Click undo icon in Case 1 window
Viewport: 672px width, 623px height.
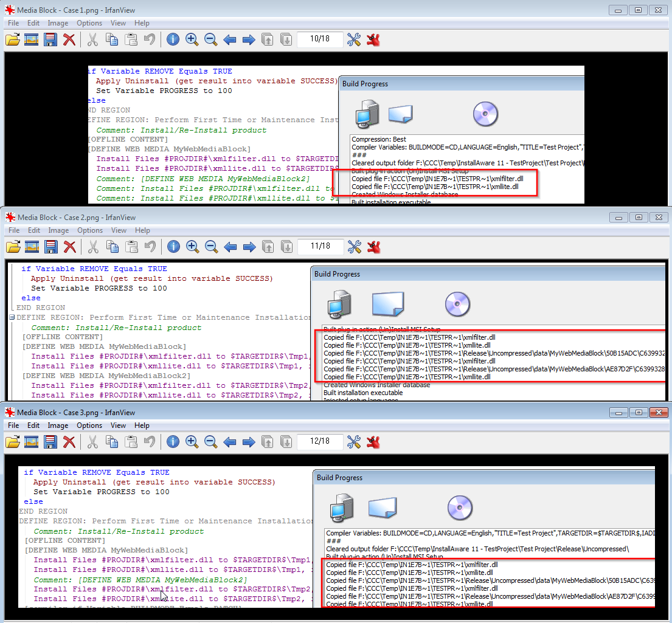click(149, 40)
